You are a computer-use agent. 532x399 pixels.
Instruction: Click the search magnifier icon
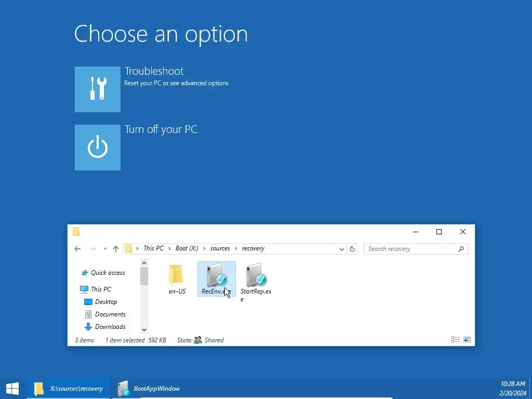pos(461,249)
